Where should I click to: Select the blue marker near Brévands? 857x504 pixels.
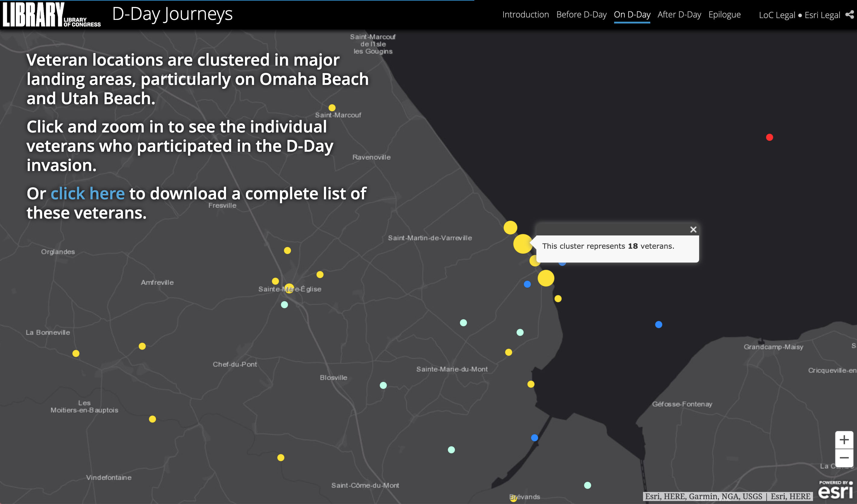(534, 437)
